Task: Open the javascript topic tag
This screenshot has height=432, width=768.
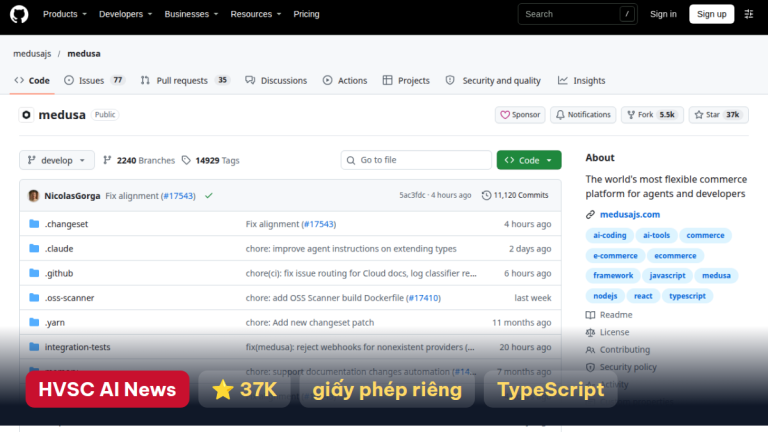Action: tap(668, 276)
